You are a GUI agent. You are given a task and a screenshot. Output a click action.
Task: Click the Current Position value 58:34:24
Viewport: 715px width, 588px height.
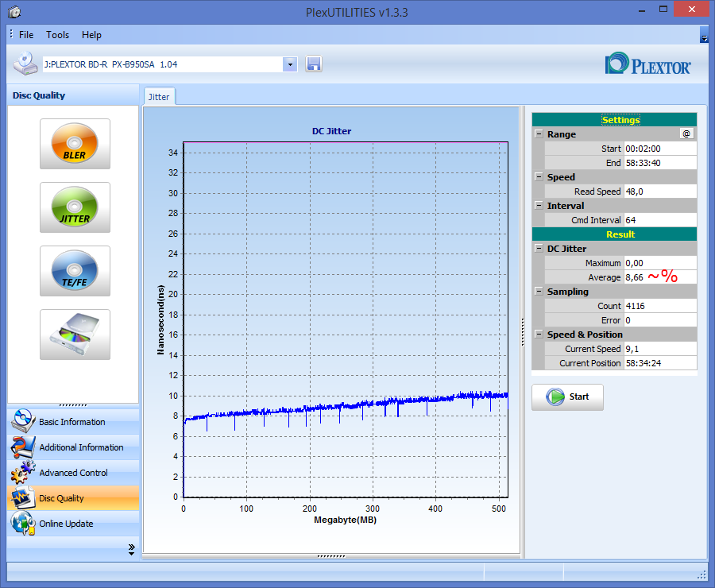click(x=660, y=363)
